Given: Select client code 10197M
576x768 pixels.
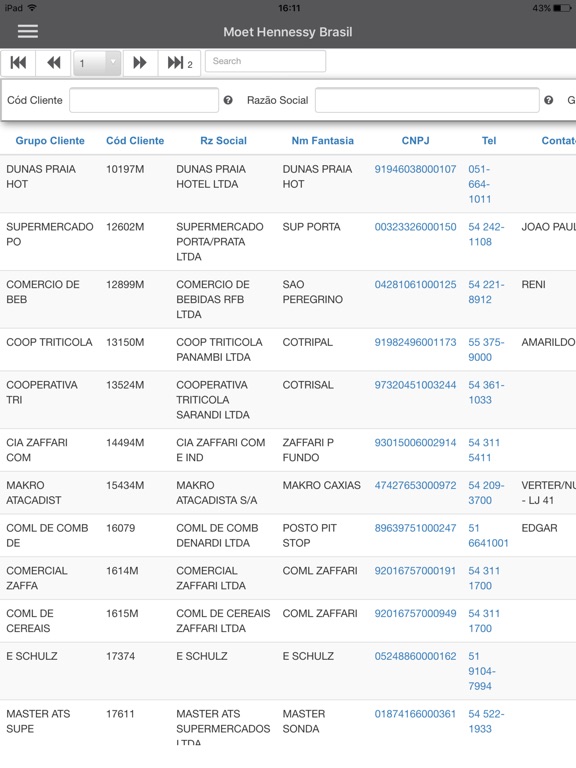Looking at the screenshot, I should [x=125, y=169].
